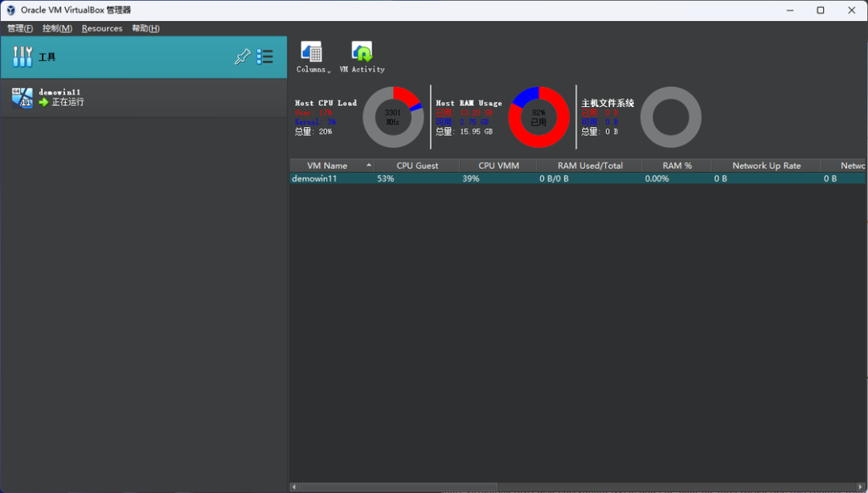This screenshot has height=493, width=868.
Task: Click the 53% CPU Guest cell
Action: pos(386,179)
